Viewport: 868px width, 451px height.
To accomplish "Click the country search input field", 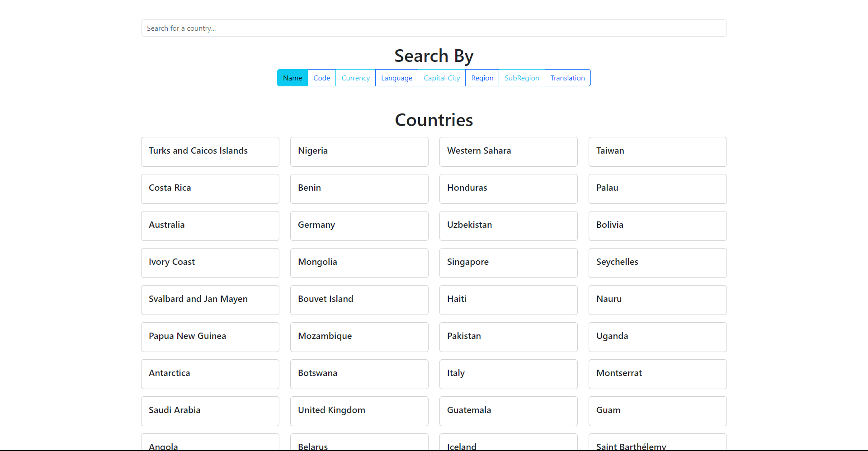I will point(434,28).
